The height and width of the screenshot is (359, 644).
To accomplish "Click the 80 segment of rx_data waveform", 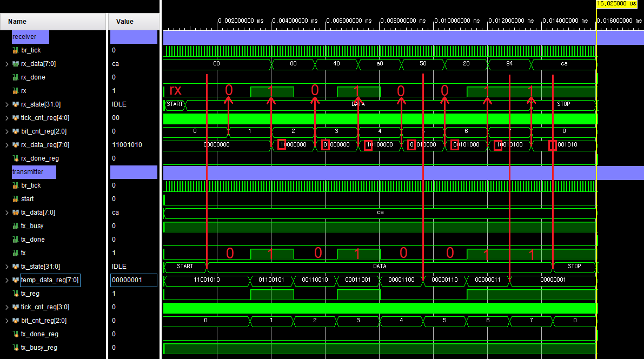I will tap(293, 64).
